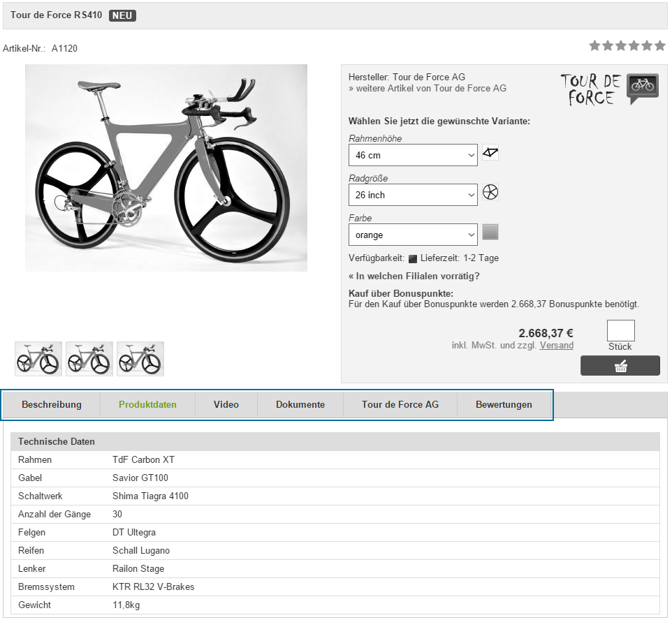This screenshot has height=620, width=672.
Task: Click the Railon Stage handlebar value
Action: (x=138, y=568)
